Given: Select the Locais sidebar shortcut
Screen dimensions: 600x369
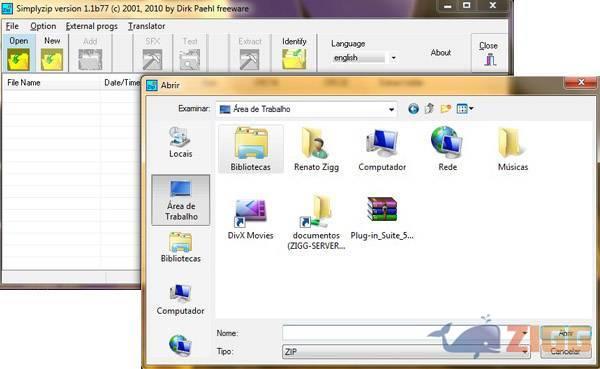Looking at the screenshot, I should pos(180,143).
